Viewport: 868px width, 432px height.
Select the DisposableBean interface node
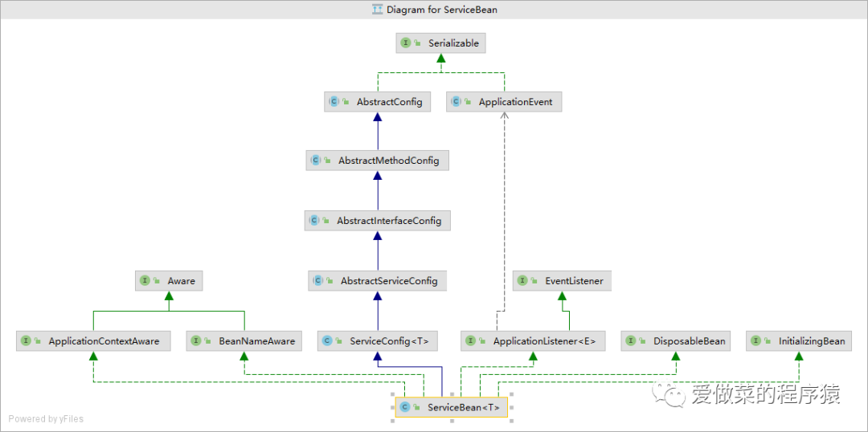[675, 341]
